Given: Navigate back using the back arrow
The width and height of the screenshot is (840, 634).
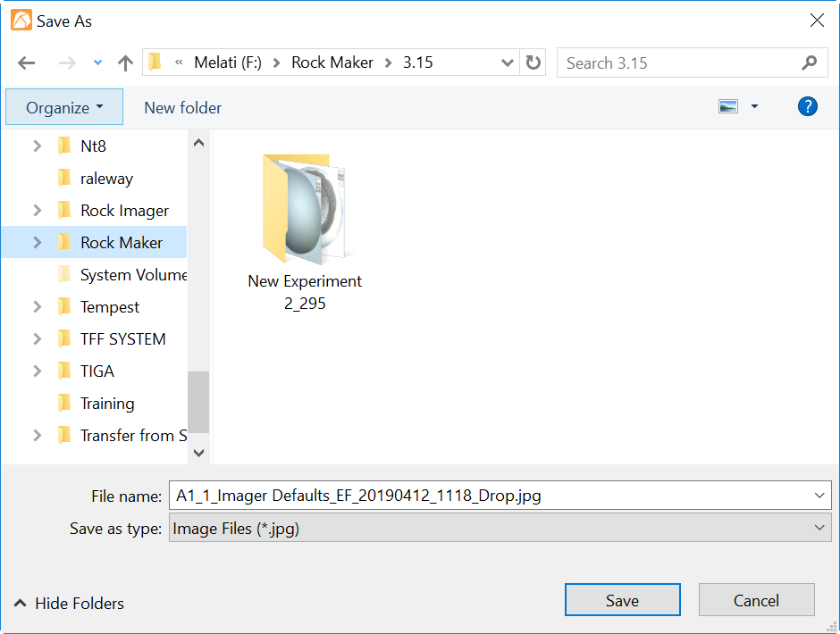Looking at the screenshot, I should 26,63.
